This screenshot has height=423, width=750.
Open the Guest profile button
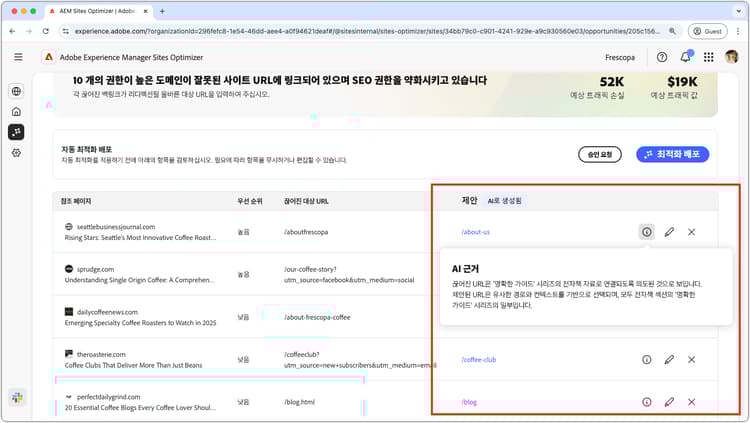[707, 31]
